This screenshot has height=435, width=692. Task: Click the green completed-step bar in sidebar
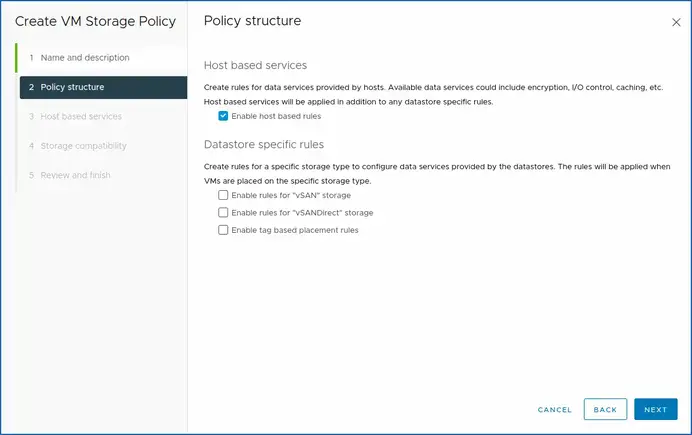16,58
